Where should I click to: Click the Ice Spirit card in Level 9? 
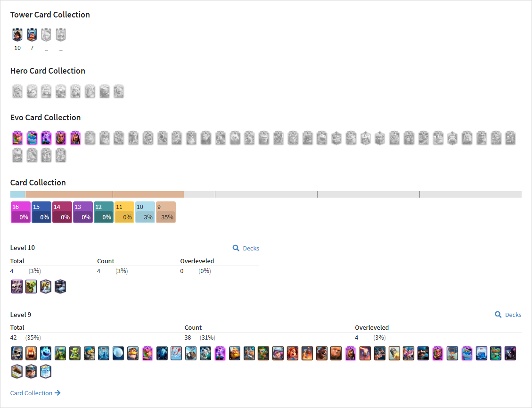click(45, 353)
